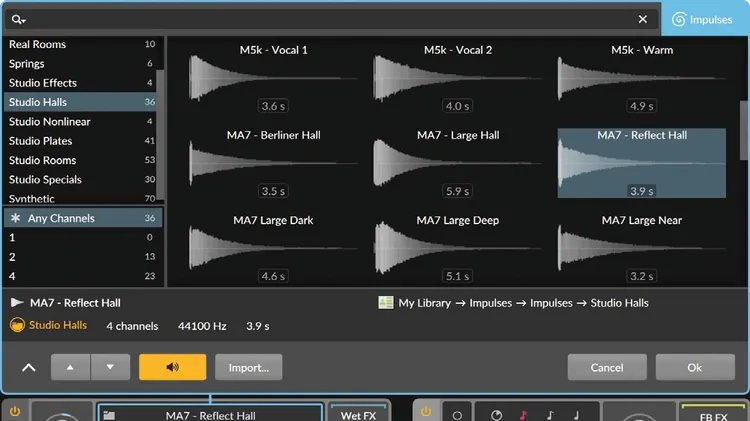This screenshot has width=750, height=421.
Task: Select the MA7 - Berliner Hall impulse
Action: click(x=273, y=163)
